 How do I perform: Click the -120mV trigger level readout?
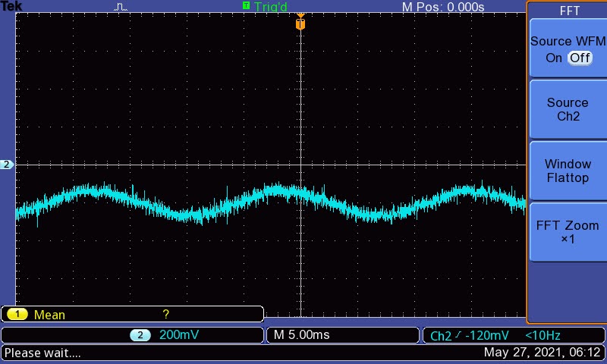[x=488, y=335]
